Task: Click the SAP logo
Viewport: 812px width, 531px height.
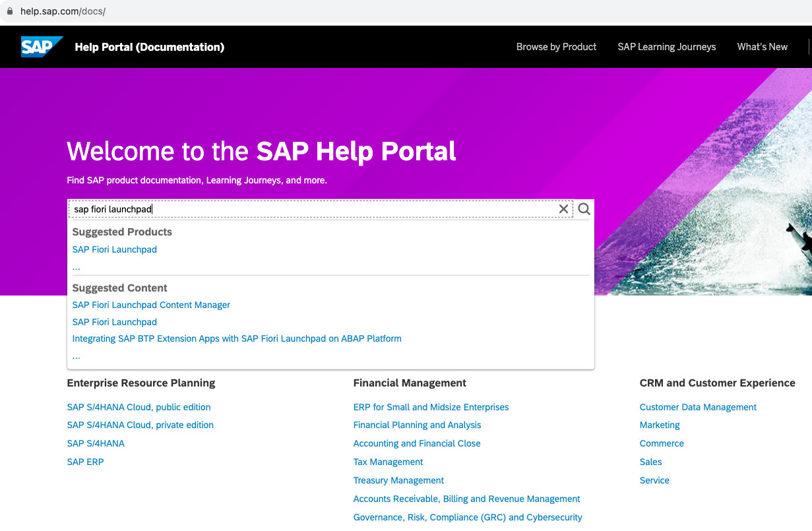Action: [x=42, y=47]
